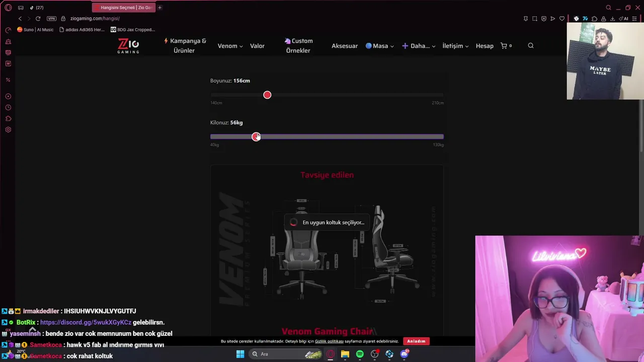Viewport: 644px width, 362px height.
Task: Click the pin icon in Opera toolbar
Action: click(x=526, y=19)
